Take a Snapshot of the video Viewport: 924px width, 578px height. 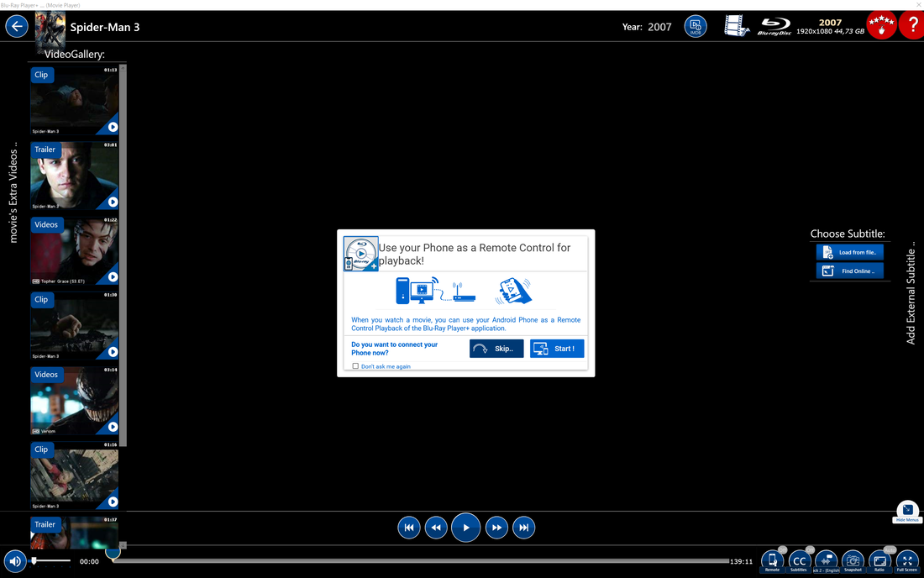click(853, 561)
